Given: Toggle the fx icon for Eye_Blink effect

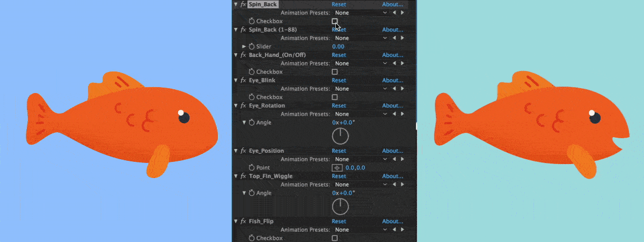Looking at the screenshot, I should click(243, 80).
